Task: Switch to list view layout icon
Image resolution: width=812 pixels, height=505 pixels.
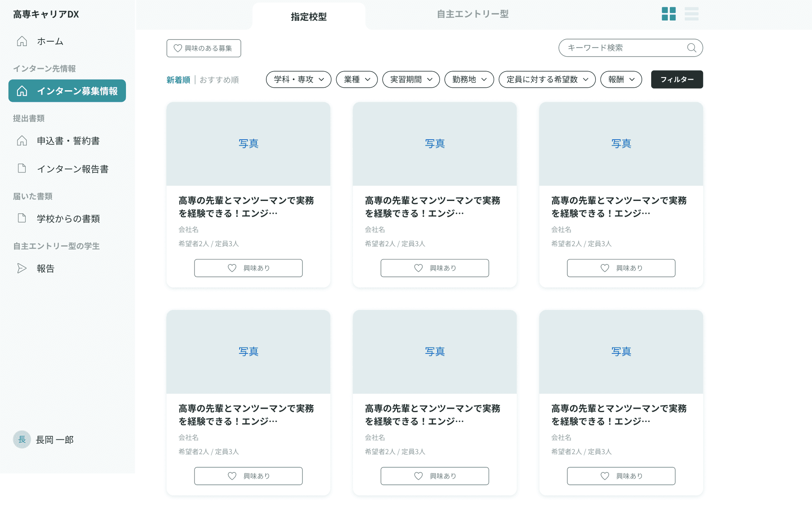Action: pos(691,14)
